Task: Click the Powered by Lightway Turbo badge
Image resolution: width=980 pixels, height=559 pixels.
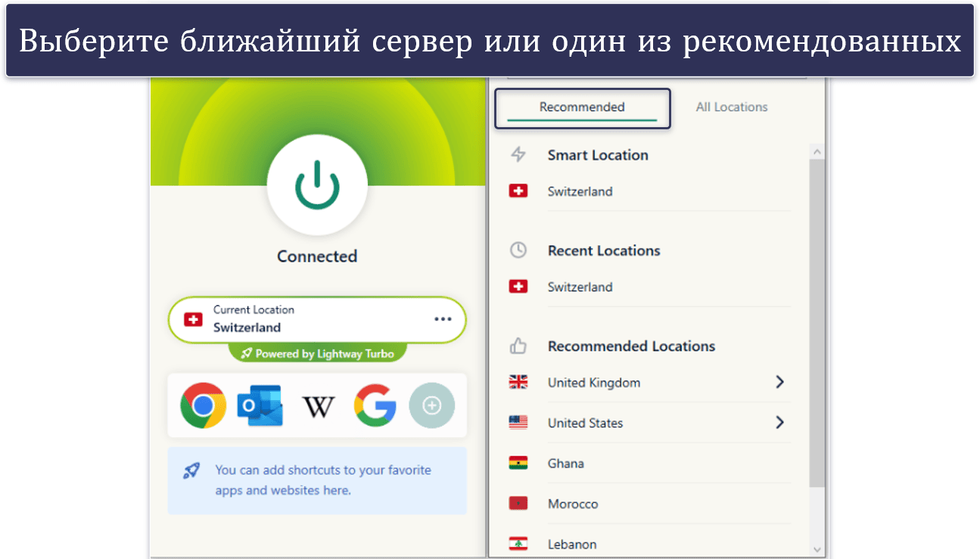Action: 317,353
